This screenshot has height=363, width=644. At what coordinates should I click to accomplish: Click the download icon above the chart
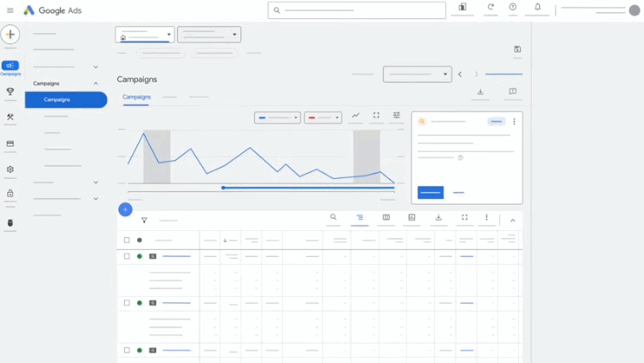[480, 92]
